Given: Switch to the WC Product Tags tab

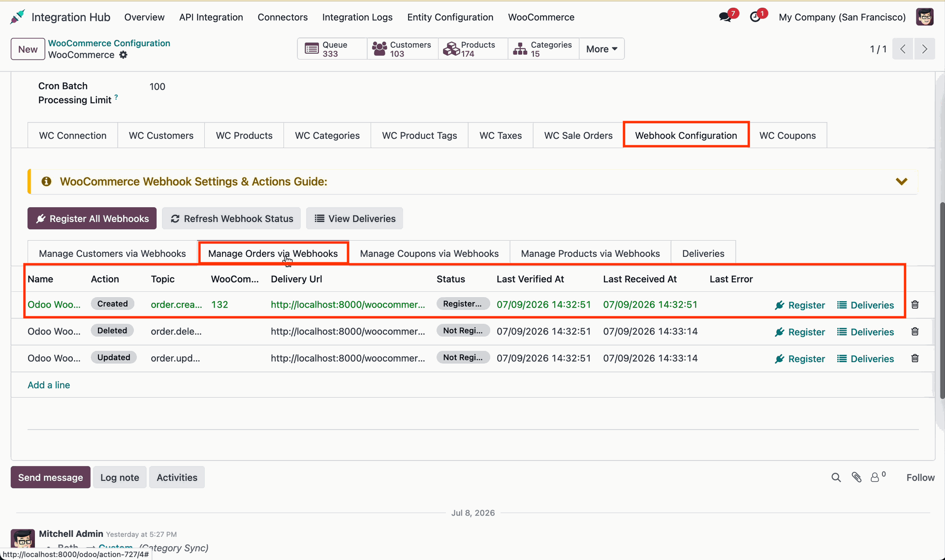Looking at the screenshot, I should (419, 135).
